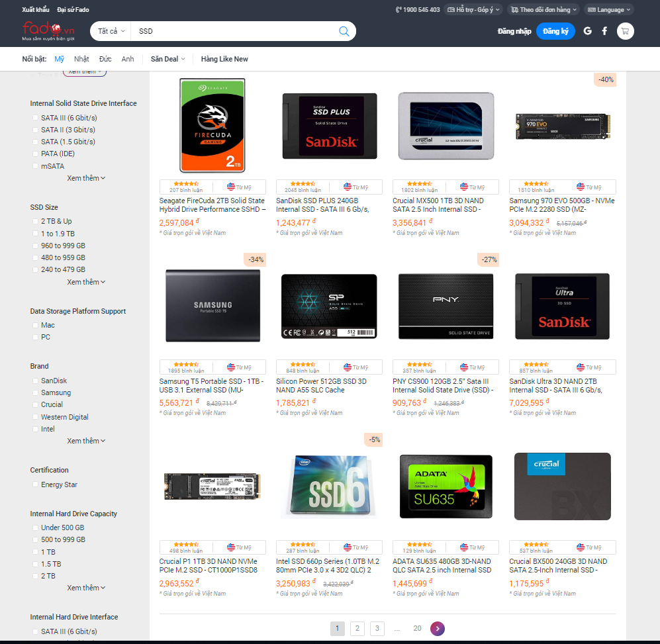Click US flag on Intel SSD 660p item
The image size is (660, 644).
pos(348,547)
